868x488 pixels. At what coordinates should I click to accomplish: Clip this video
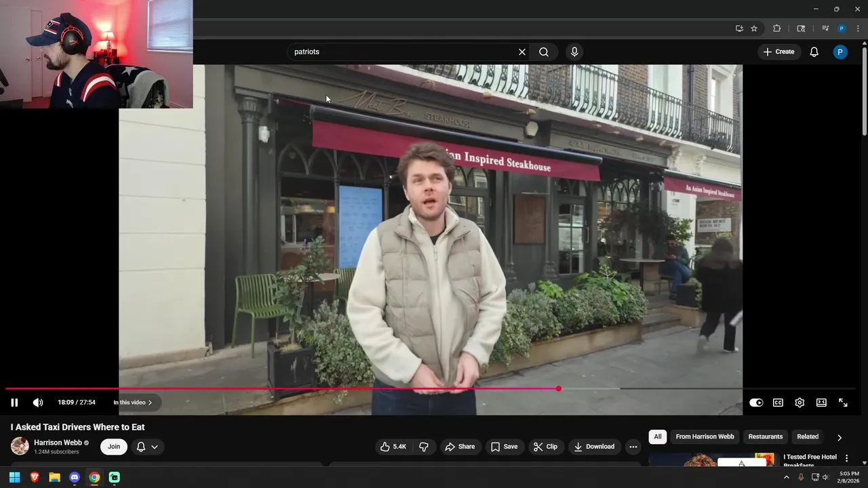pos(545,447)
